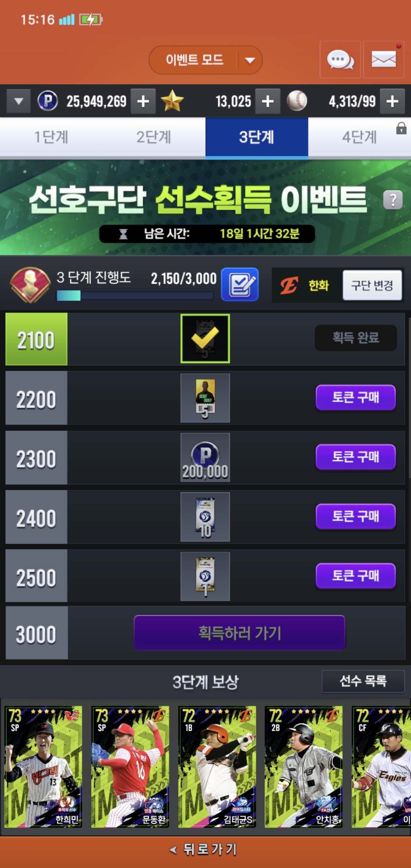Screen dimensions: 411x868
Task: Tap the plus next to 13,025 stars
Action: click(x=268, y=101)
